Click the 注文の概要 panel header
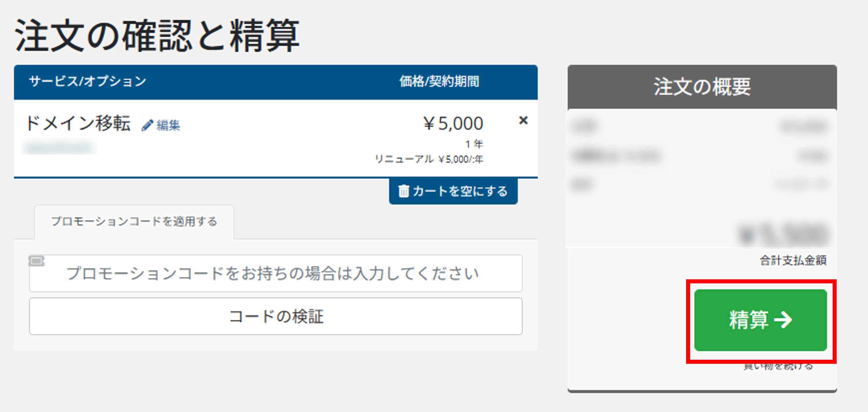 pyautogui.click(x=702, y=87)
